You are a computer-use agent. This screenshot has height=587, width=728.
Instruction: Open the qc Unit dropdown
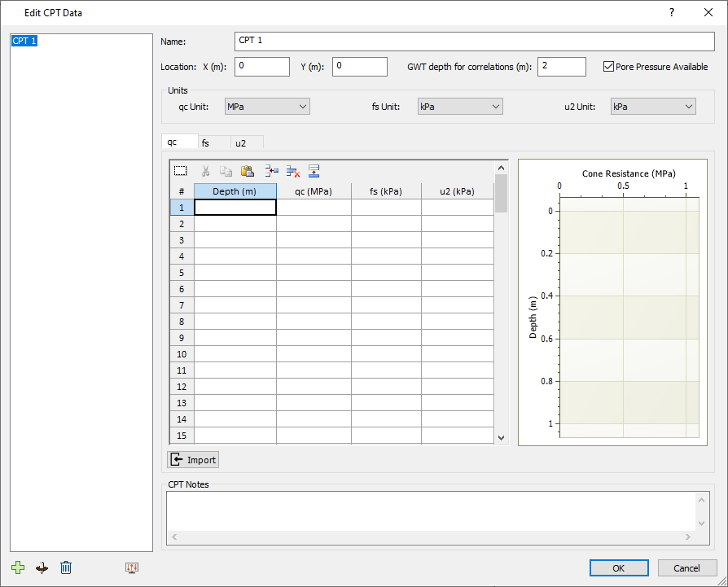point(267,106)
